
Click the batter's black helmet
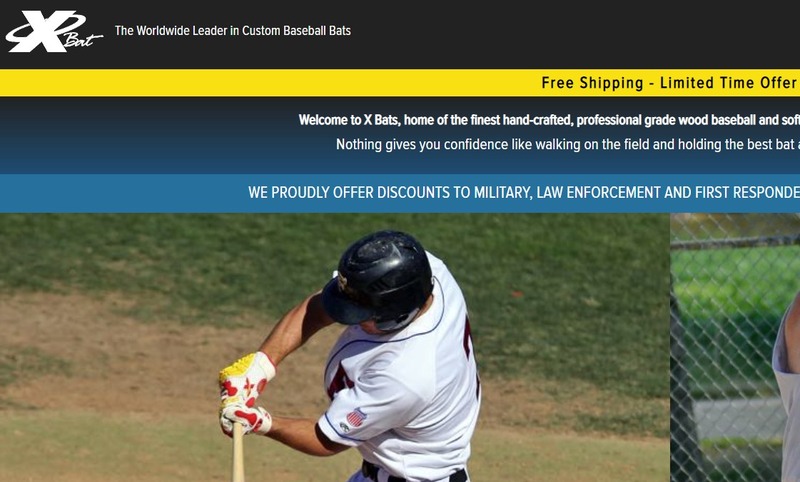point(379,278)
